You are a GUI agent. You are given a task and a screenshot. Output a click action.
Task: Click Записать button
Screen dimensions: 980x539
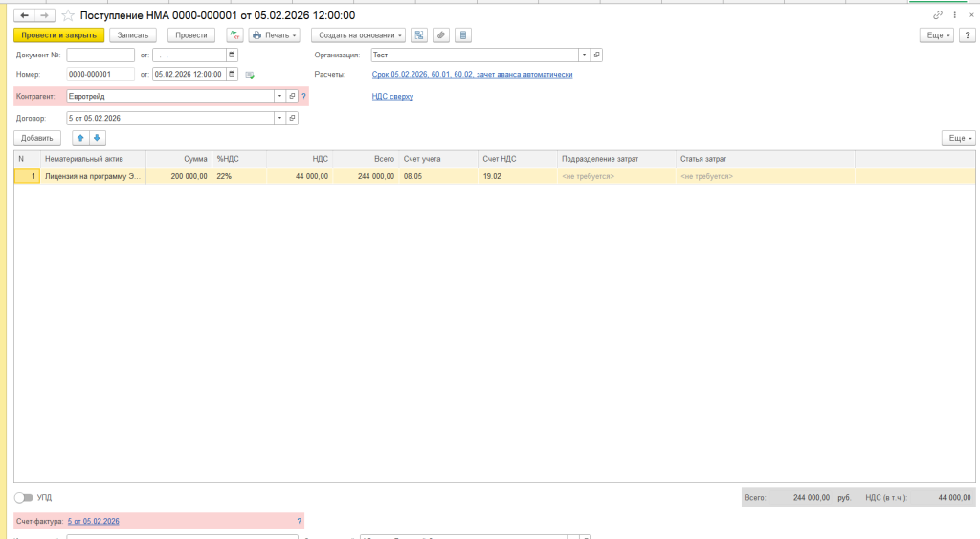point(133,35)
